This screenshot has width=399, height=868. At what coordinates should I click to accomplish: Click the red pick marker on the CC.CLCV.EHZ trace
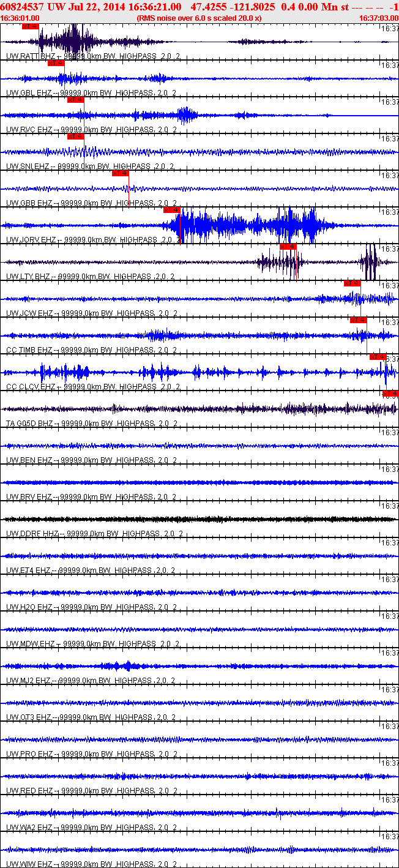coord(378,357)
